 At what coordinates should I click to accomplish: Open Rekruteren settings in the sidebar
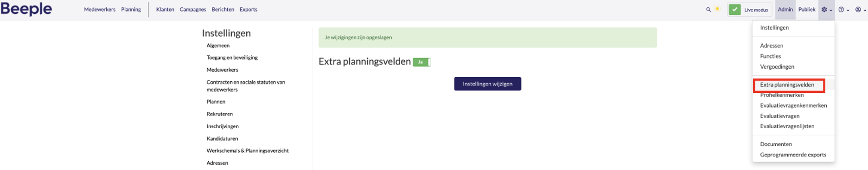tap(220, 114)
